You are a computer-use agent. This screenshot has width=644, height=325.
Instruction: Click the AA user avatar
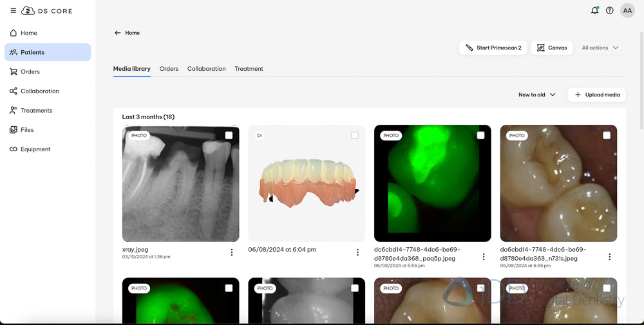[x=627, y=11]
